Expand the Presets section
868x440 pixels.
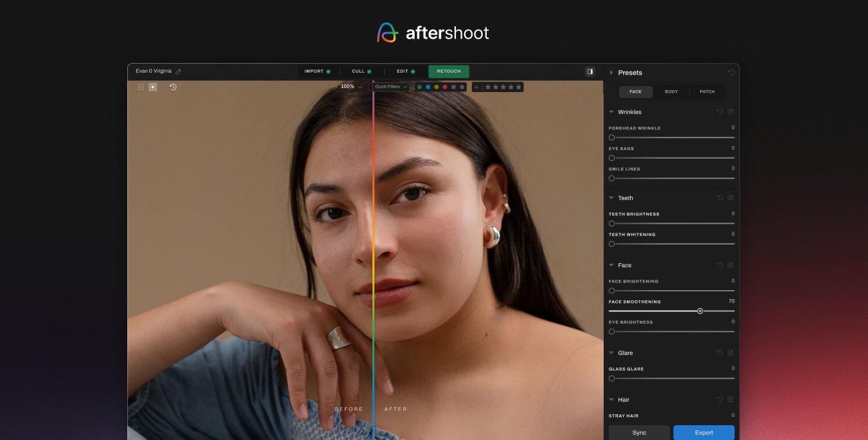coord(611,73)
